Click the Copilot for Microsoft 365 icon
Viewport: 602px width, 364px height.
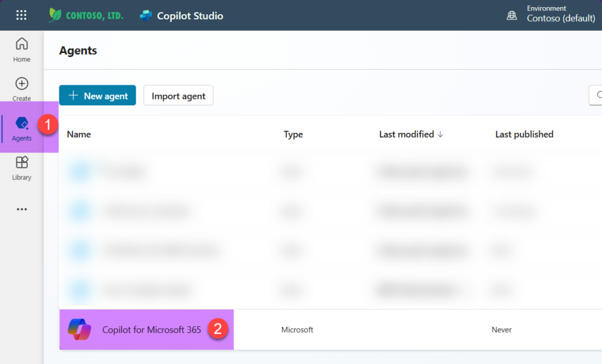(x=79, y=329)
